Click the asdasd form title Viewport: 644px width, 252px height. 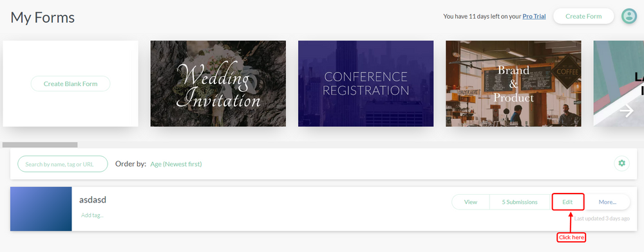click(93, 200)
